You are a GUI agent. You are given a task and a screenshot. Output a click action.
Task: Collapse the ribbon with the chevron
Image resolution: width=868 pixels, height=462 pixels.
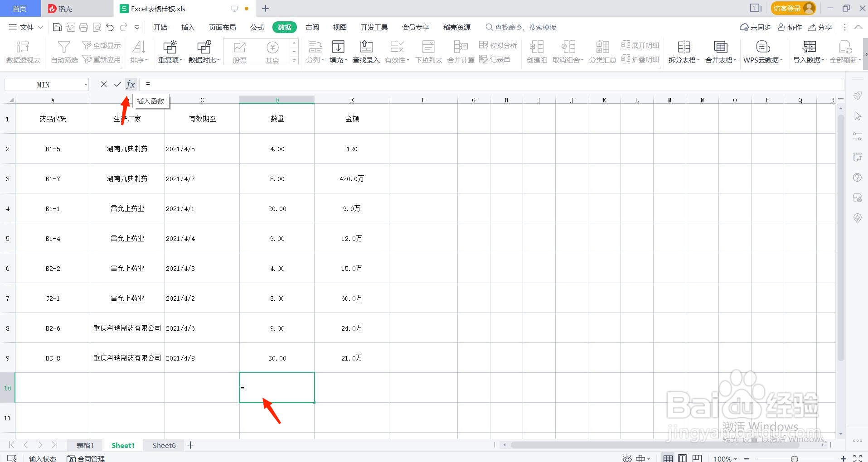pos(858,27)
